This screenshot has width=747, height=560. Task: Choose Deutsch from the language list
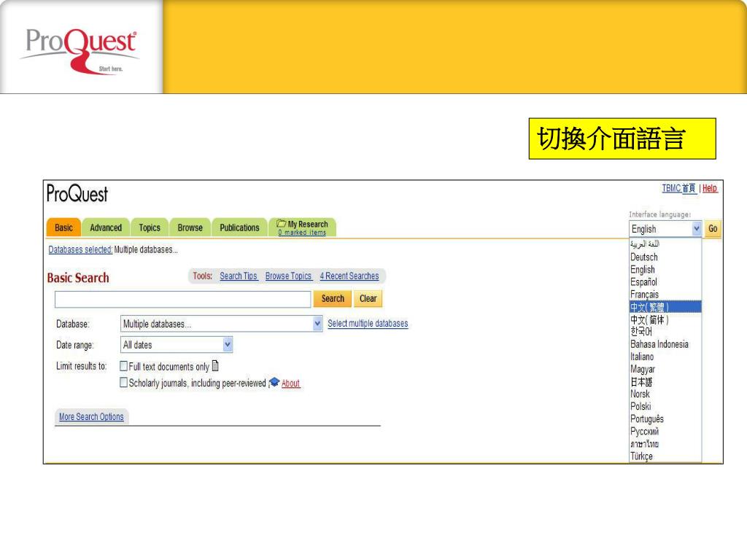click(665, 257)
